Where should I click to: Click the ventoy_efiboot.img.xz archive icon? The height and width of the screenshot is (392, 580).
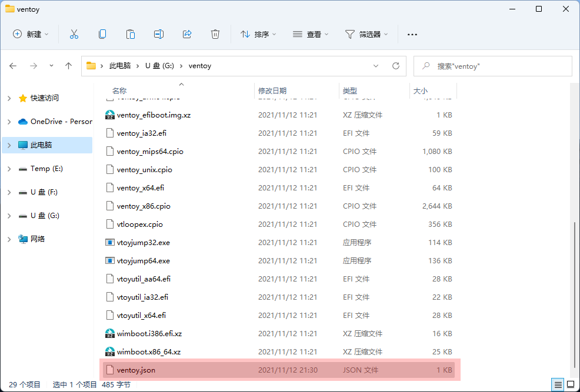click(109, 115)
